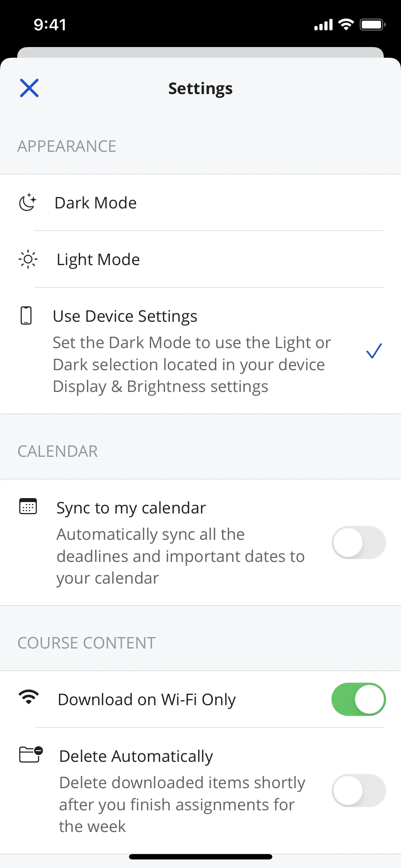Screen dimensions: 401x868
Task: Tap the calendar sync icon
Action: click(28, 506)
